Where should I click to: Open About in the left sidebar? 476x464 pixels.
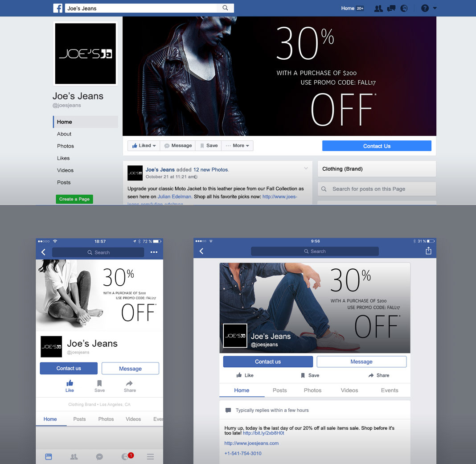click(64, 134)
